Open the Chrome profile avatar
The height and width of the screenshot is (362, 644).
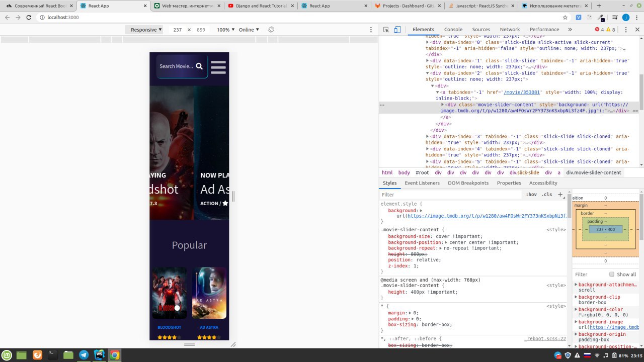point(625,17)
